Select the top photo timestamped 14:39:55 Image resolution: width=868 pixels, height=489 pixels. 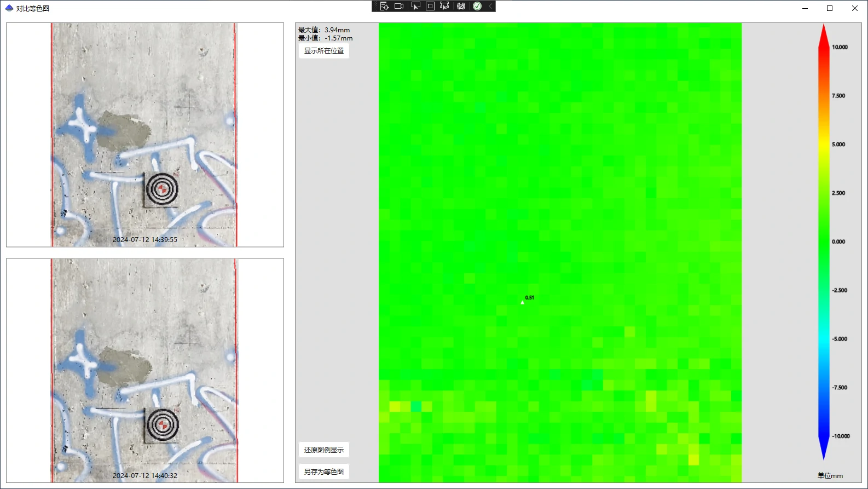(144, 135)
